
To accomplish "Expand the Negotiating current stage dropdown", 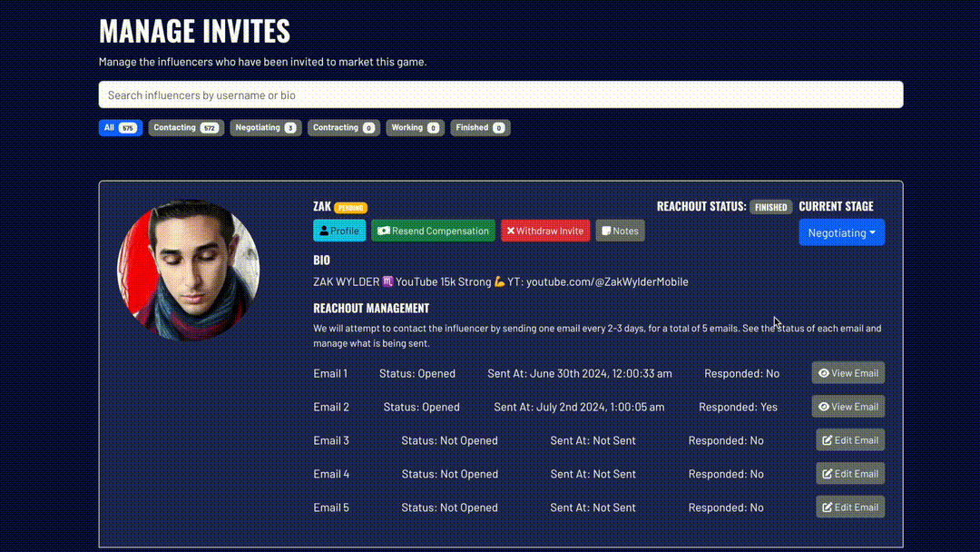I will coord(841,232).
